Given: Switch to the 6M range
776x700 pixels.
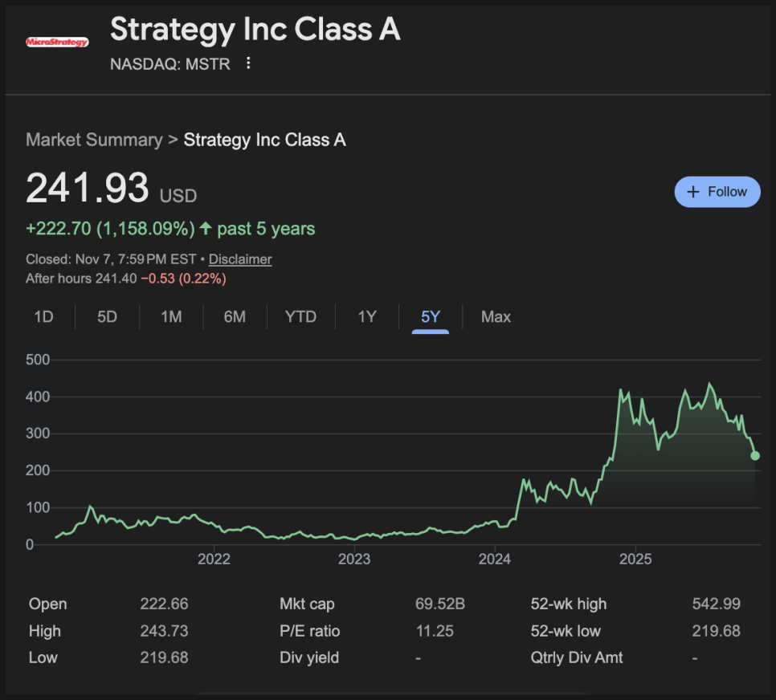Looking at the screenshot, I should (x=235, y=317).
